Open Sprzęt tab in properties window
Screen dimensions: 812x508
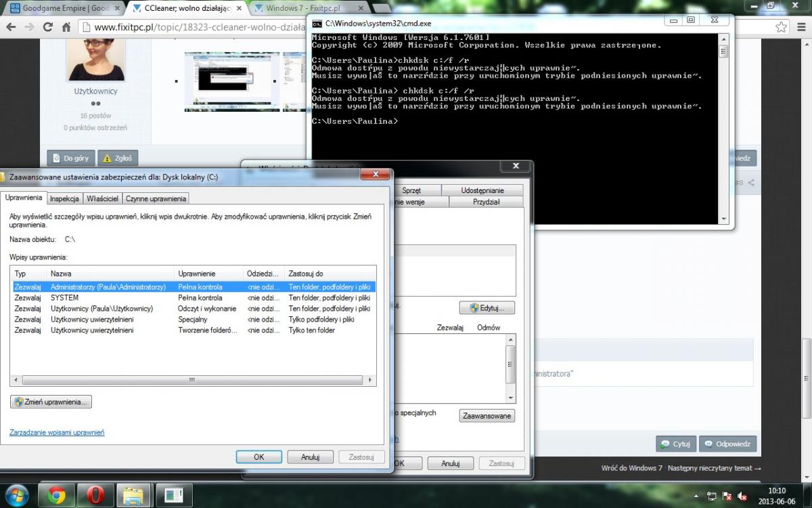pyautogui.click(x=411, y=190)
